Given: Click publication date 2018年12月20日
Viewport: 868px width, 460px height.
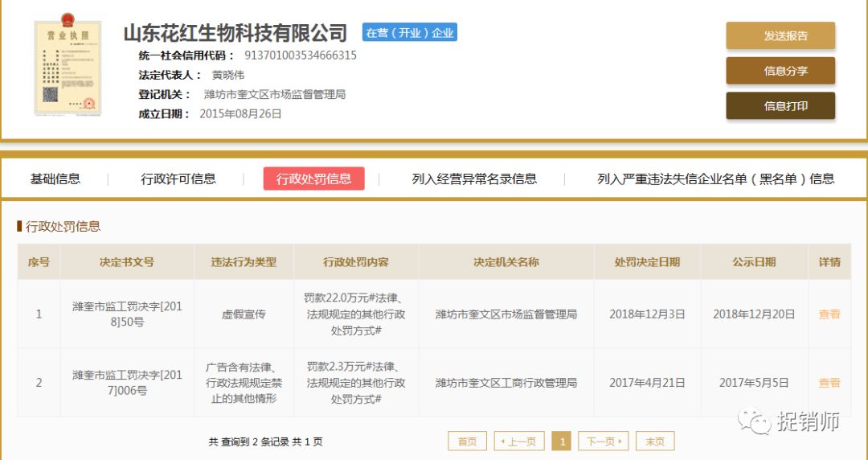Looking at the screenshot, I should click(x=754, y=314).
